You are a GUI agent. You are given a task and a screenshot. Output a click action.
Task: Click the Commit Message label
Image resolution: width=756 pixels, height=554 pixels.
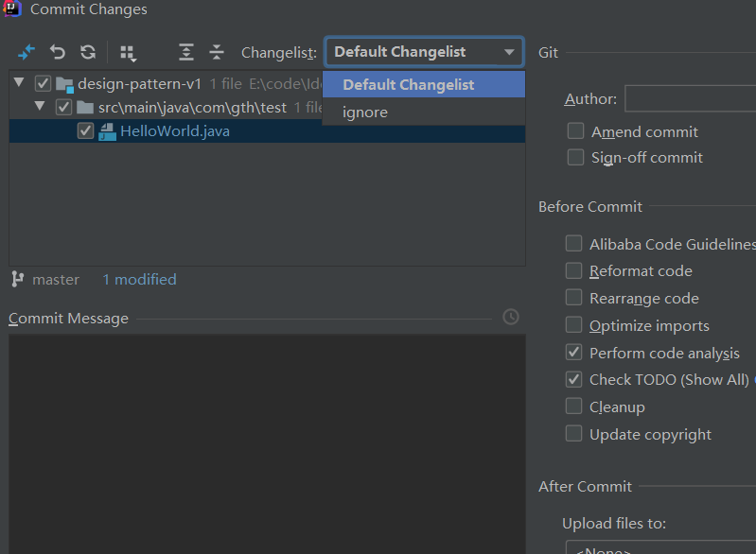(x=68, y=319)
